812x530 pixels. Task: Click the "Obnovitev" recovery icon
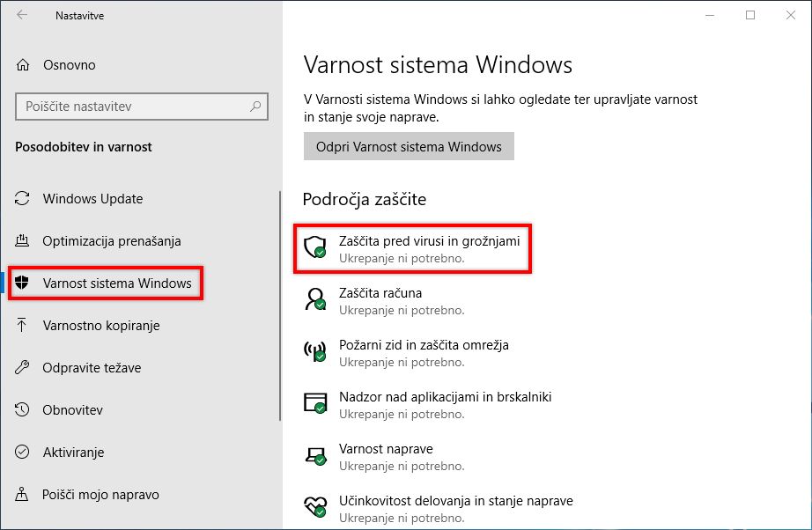pyautogui.click(x=22, y=409)
